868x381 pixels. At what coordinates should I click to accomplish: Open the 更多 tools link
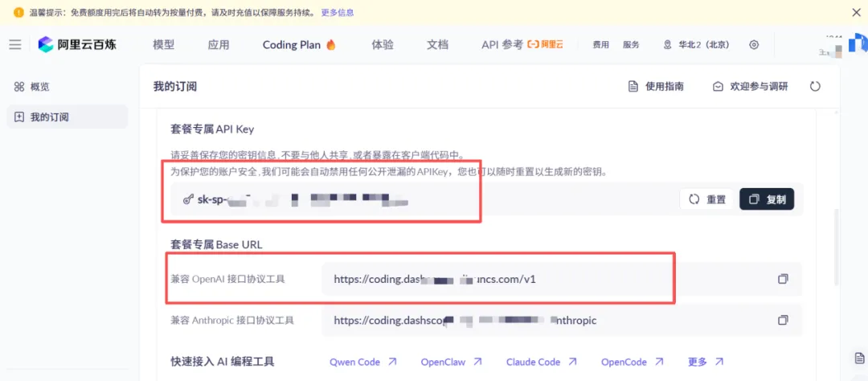(706, 363)
